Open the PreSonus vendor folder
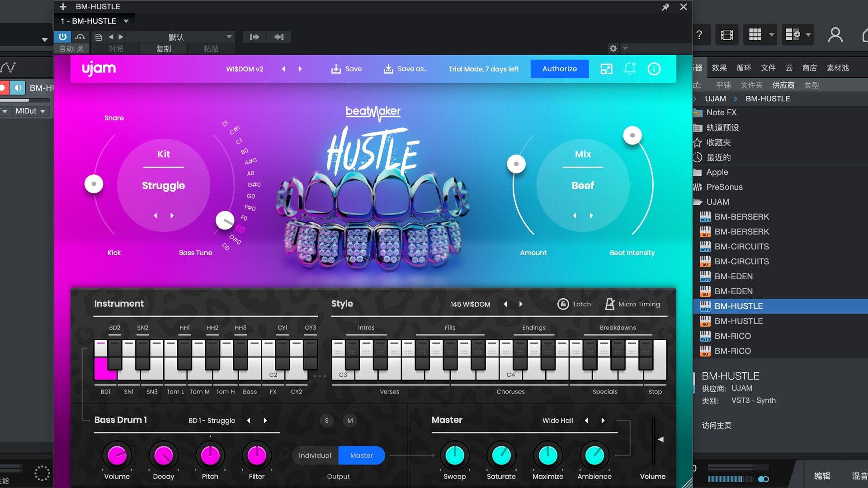This screenshot has width=868, height=488. point(724,187)
